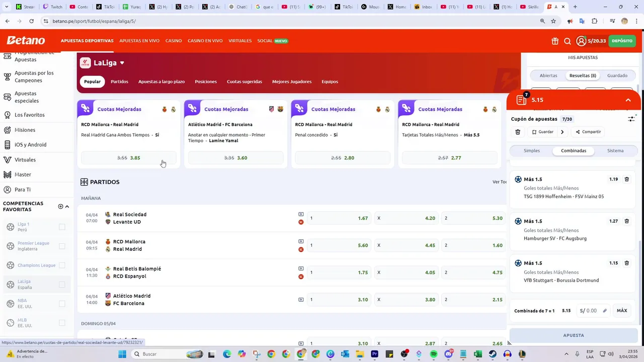Switch to the Partidos tab
Screen dimensions: 644x362
120,81
